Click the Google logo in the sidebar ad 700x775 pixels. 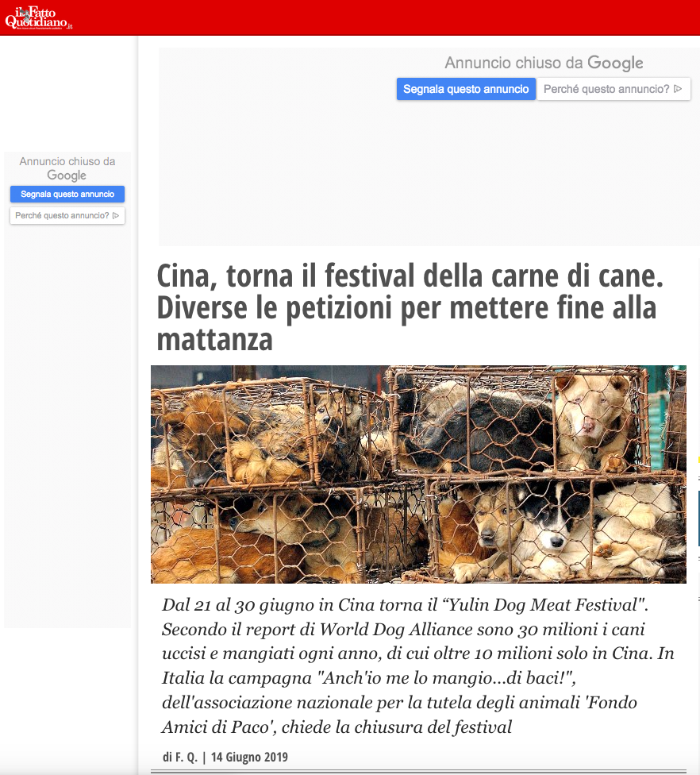(x=67, y=175)
